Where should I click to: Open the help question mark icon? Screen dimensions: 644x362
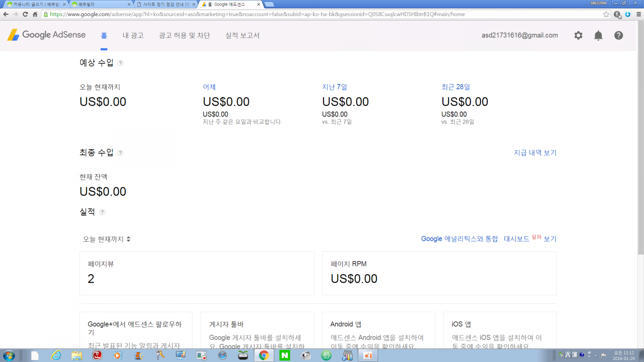pos(618,35)
